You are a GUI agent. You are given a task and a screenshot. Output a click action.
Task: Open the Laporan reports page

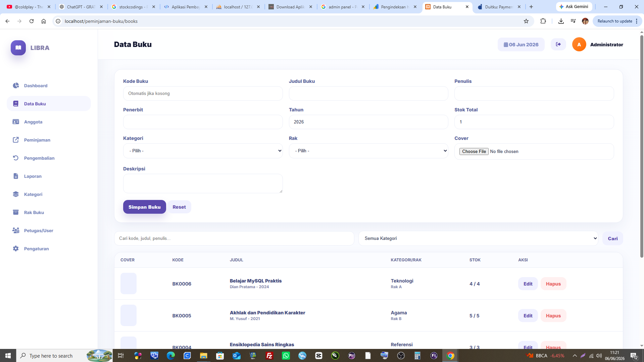pos(33,176)
